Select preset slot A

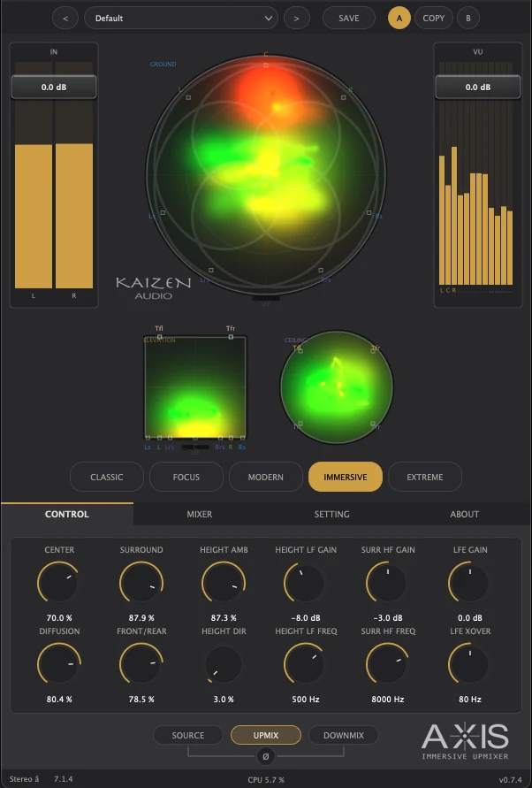click(399, 18)
